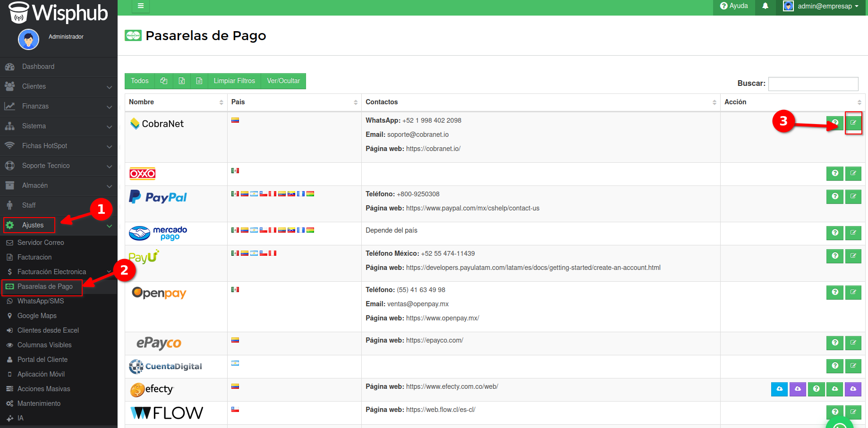Click the Limpiar Filtros button

234,81
